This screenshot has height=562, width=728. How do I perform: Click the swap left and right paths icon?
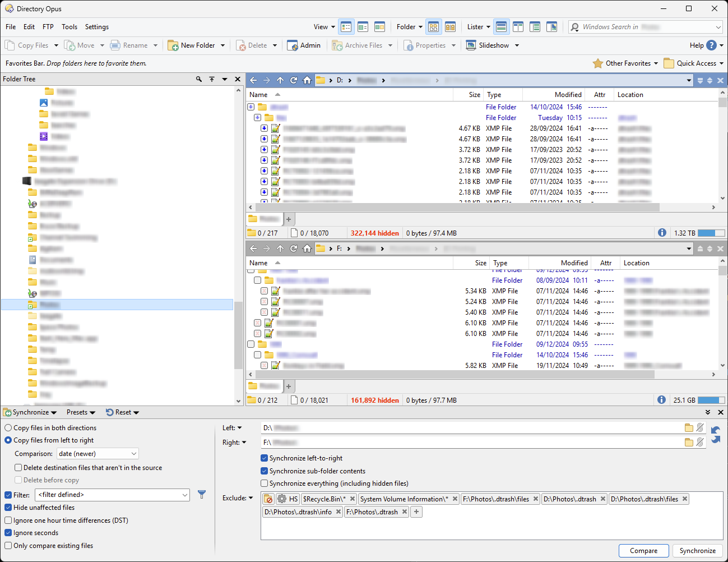tap(716, 435)
